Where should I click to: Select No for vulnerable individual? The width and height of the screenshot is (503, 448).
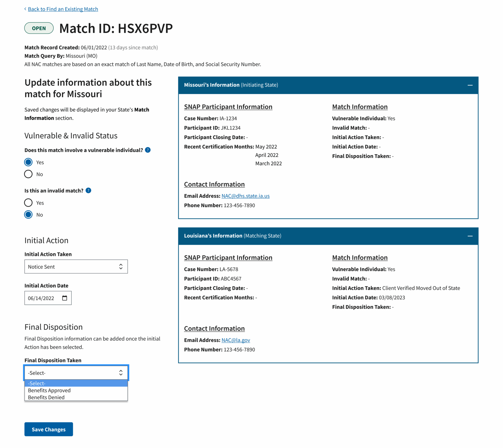[x=28, y=174]
